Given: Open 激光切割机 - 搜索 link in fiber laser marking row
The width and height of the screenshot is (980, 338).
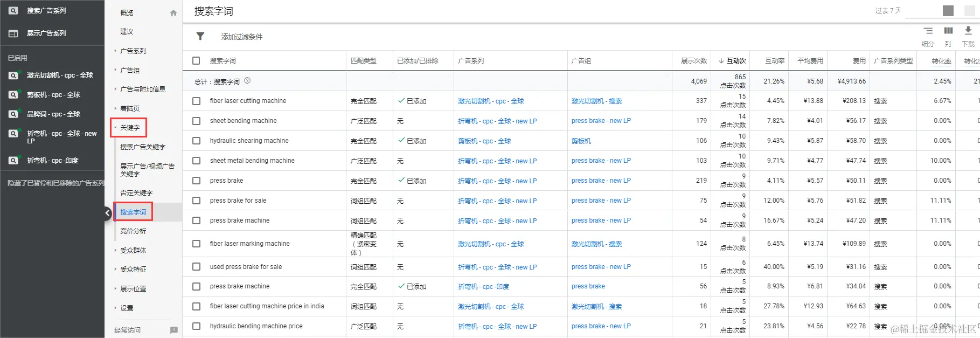Looking at the screenshot, I should (x=596, y=244).
